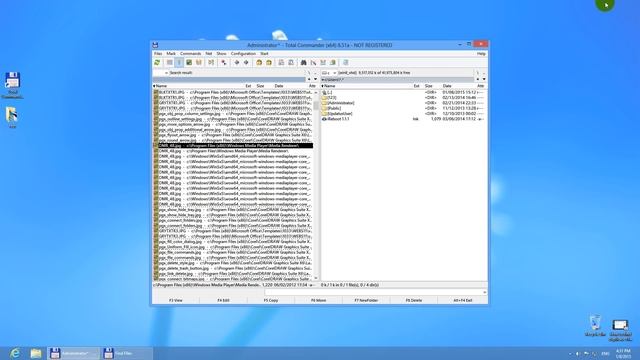
Task: Click the Unpack files toolbar icon
Action: [x=269, y=62]
